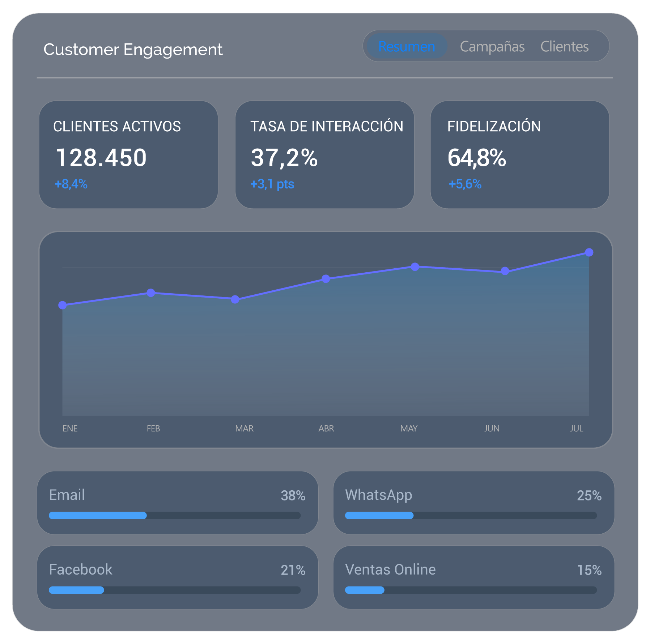Click the 128.450 active clients value
Image resolution: width=650 pixels, height=644 pixels.
(101, 158)
